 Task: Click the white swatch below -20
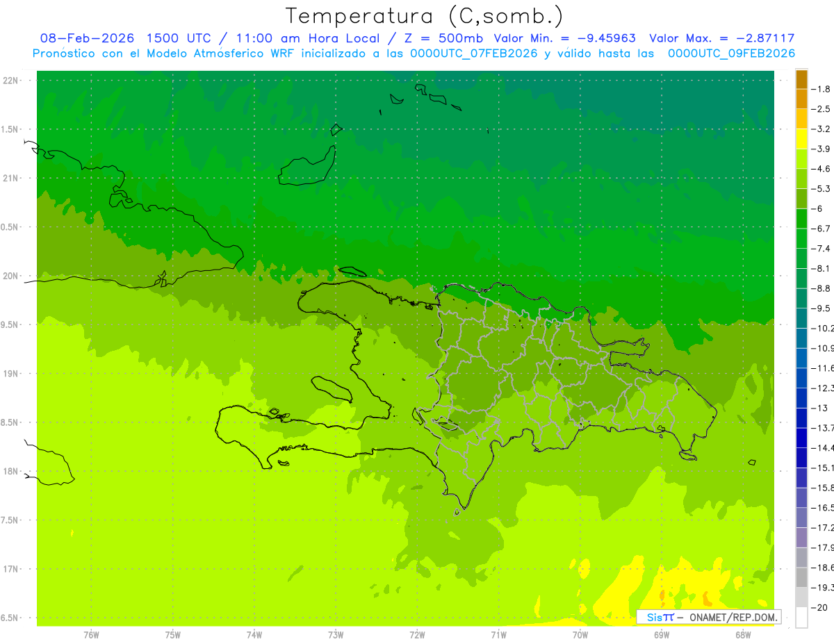801,618
